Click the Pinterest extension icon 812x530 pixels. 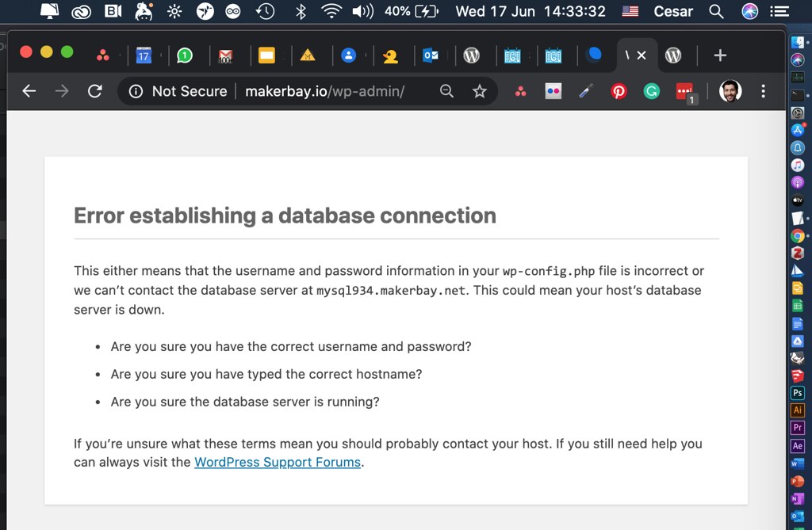[x=619, y=91]
